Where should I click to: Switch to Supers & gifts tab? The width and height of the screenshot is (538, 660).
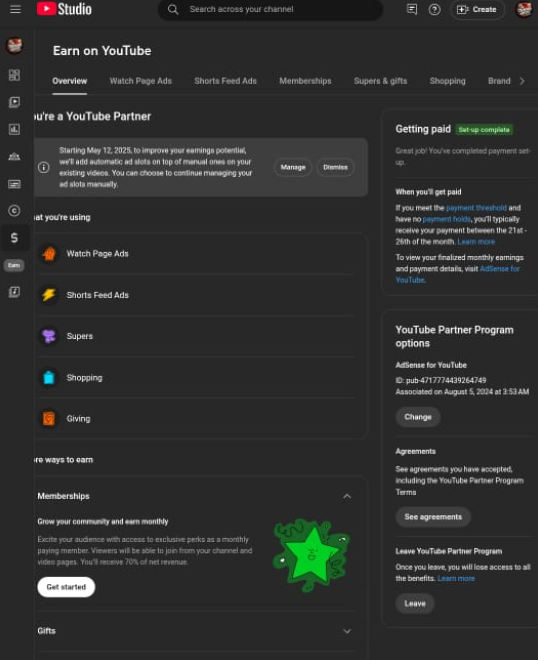click(x=381, y=81)
